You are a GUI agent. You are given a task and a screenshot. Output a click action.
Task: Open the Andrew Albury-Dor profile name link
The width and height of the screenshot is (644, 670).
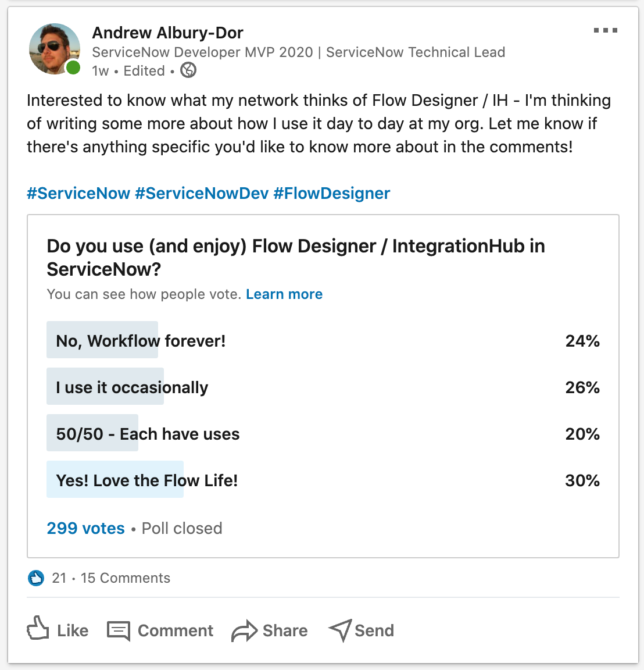(167, 33)
